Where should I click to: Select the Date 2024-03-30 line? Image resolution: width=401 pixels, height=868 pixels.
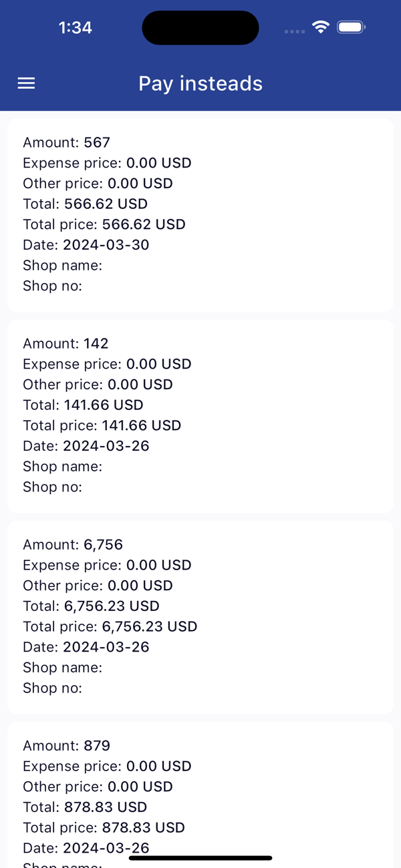86,245
